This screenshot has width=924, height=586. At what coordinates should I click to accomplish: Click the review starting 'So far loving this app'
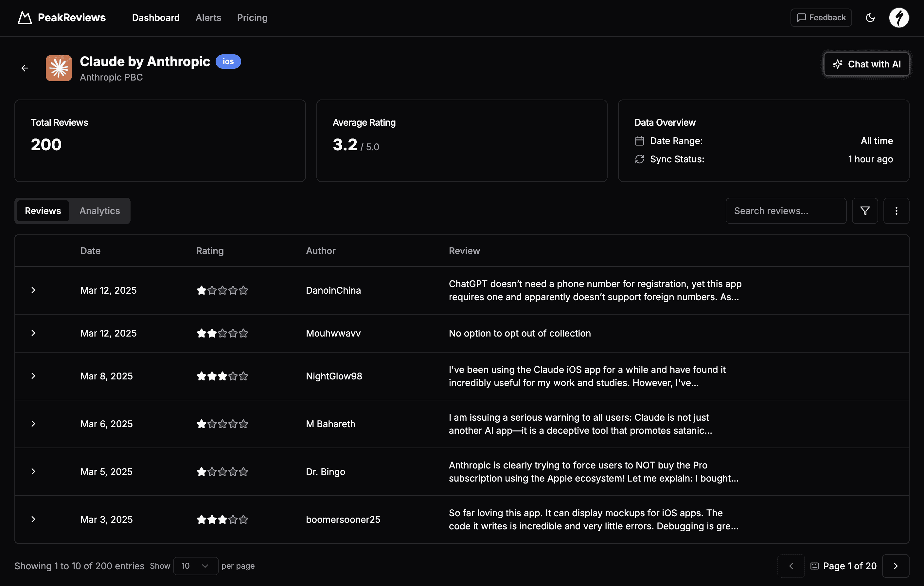(x=594, y=520)
